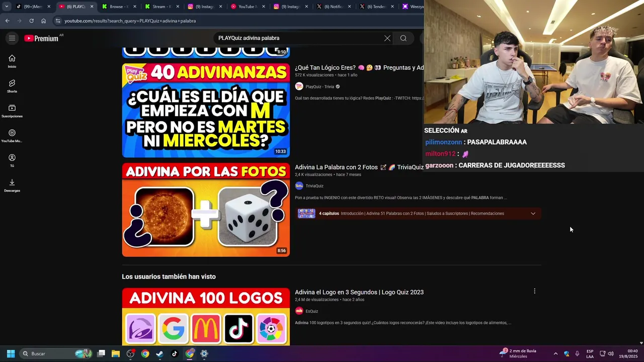
Task: Clear the search box with X
Action: tap(387, 38)
